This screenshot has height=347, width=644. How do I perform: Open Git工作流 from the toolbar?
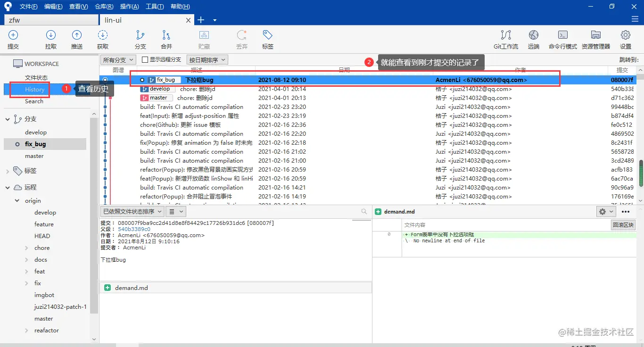tap(506, 40)
